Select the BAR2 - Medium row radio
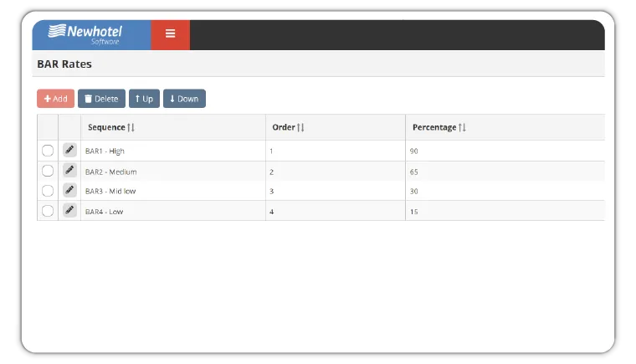The width and height of the screenshot is (636, 364). [x=48, y=171]
